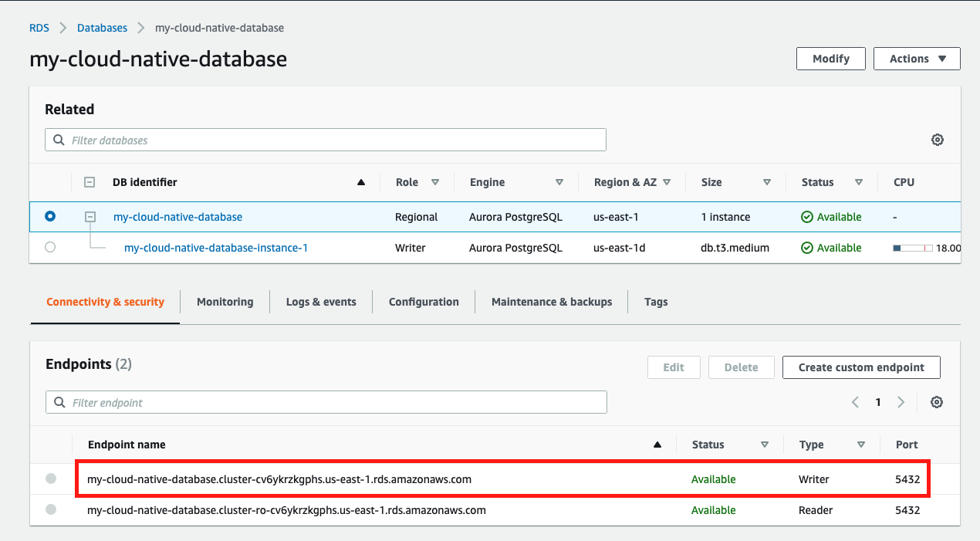Click the search icon in Filter databases
The image size is (980, 541).
59,140
